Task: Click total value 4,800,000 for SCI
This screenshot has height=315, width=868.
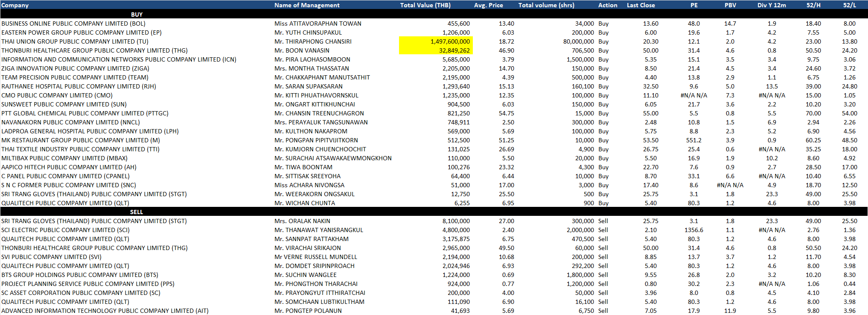Action: (456, 230)
